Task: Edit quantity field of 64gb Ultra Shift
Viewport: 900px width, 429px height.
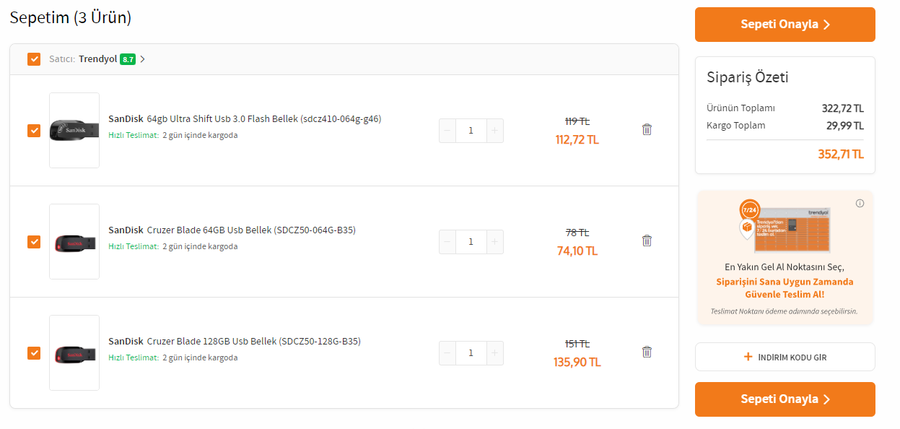Action: [x=471, y=130]
